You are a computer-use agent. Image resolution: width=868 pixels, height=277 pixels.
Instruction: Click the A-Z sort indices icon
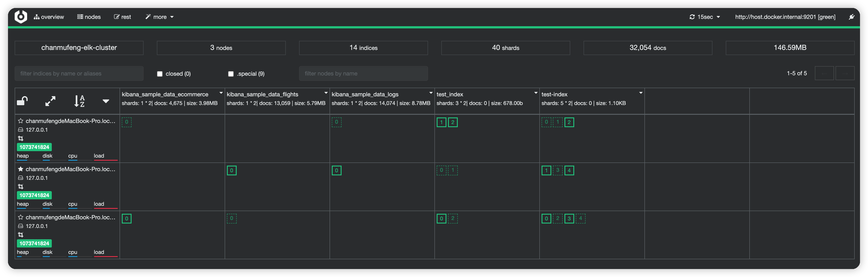point(79,101)
